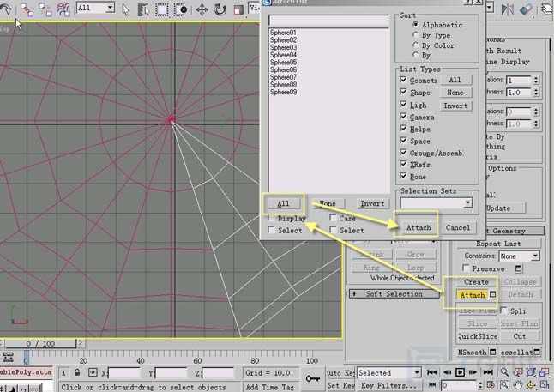
Task: Click the Maximize Viewport toggle icon
Action: [545, 384]
